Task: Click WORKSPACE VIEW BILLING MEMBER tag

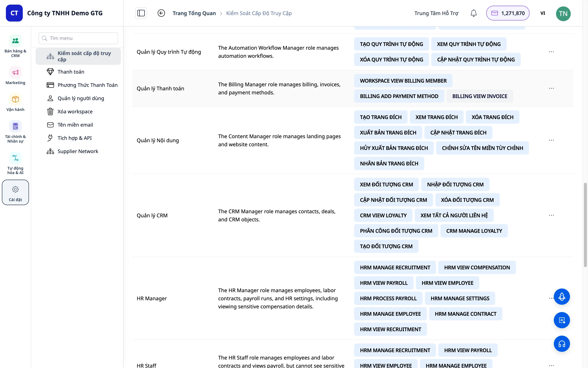Action: pyautogui.click(x=403, y=81)
